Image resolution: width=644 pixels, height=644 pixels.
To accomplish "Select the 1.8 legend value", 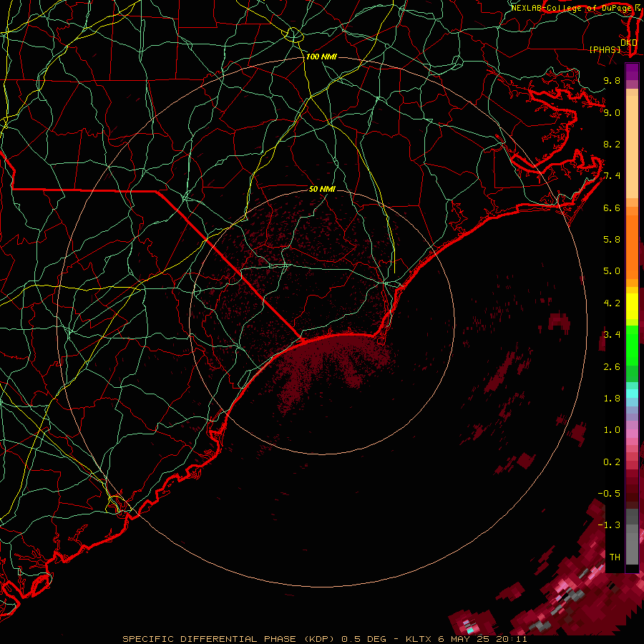I will click(x=612, y=399).
